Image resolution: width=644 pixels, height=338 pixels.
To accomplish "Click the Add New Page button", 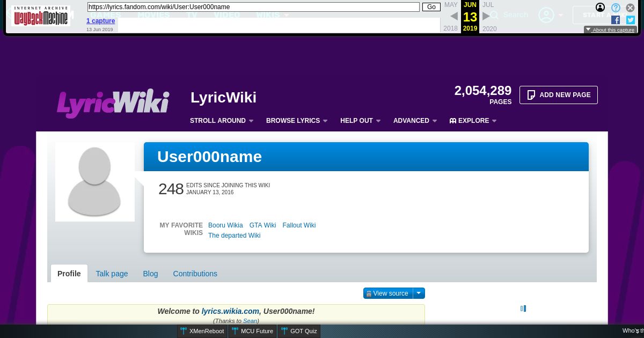I will (558, 95).
